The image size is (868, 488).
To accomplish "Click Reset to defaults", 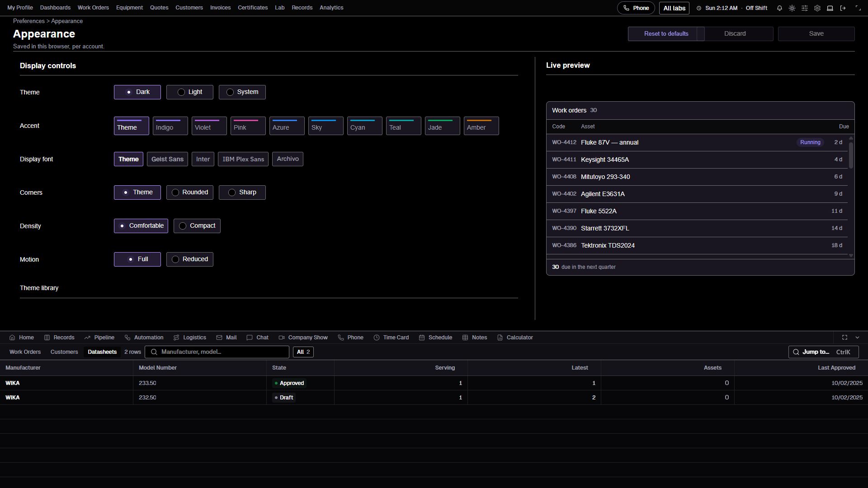I will pos(666,34).
